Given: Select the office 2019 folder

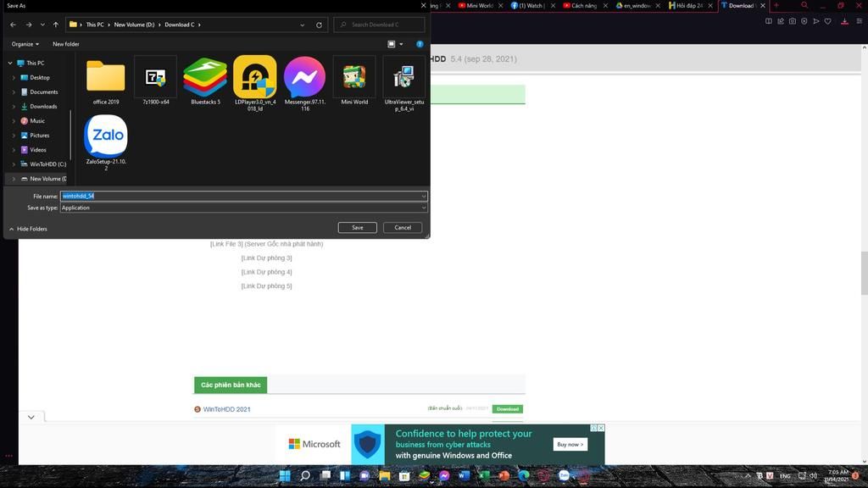Looking at the screenshot, I should 106,81.
